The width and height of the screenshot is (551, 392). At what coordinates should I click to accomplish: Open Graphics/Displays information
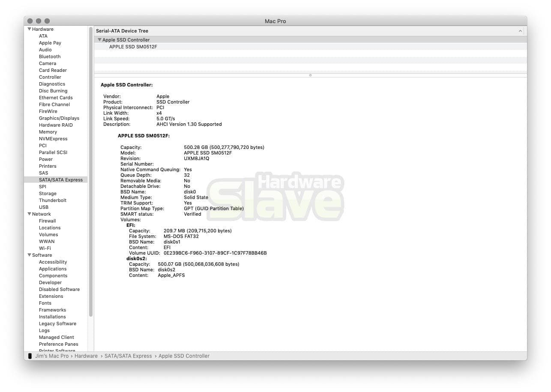[x=59, y=118]
